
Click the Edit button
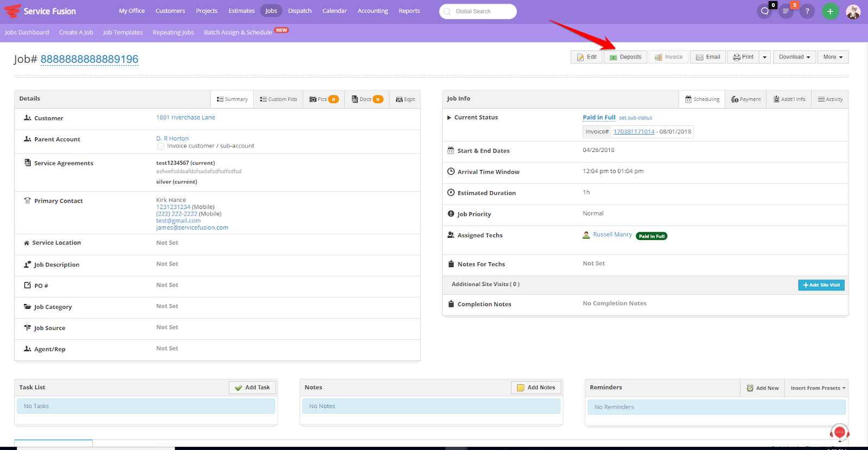[x=586, y=57]
